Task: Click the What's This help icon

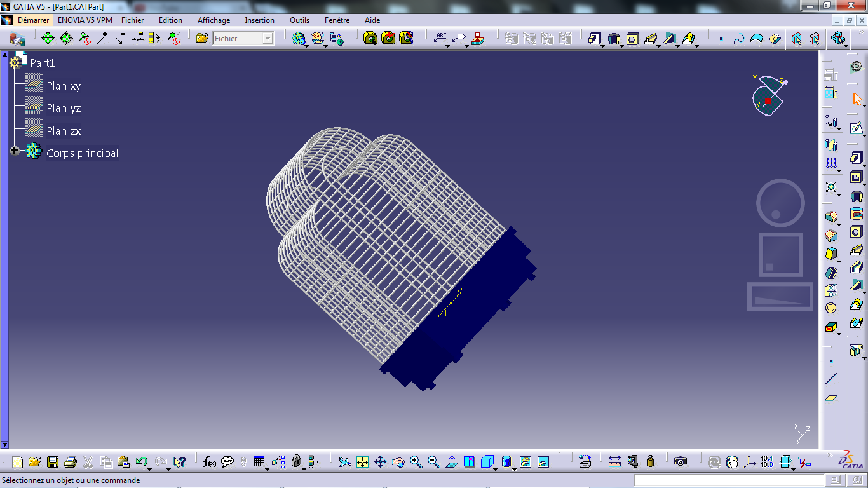Action: pos(179,462)
